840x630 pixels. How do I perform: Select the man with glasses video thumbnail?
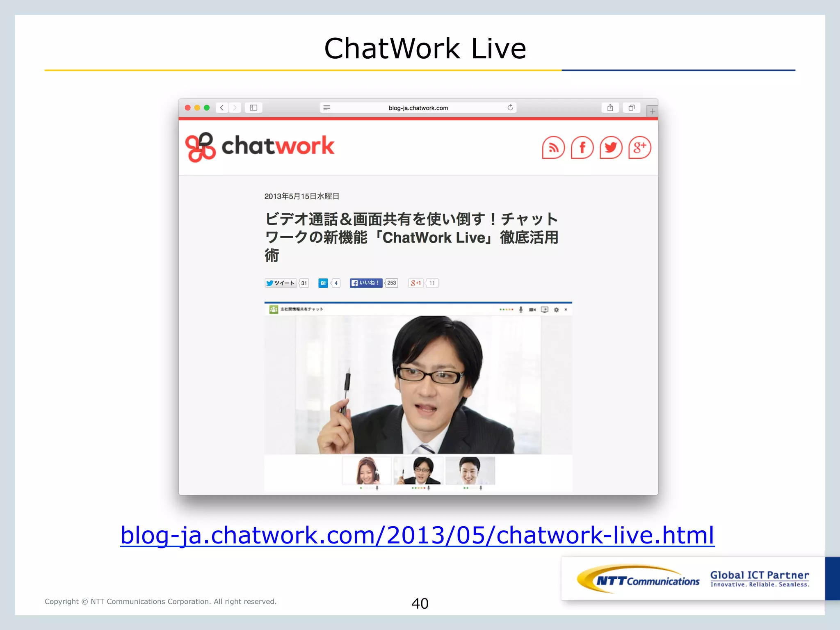click(x=418, y=471)
